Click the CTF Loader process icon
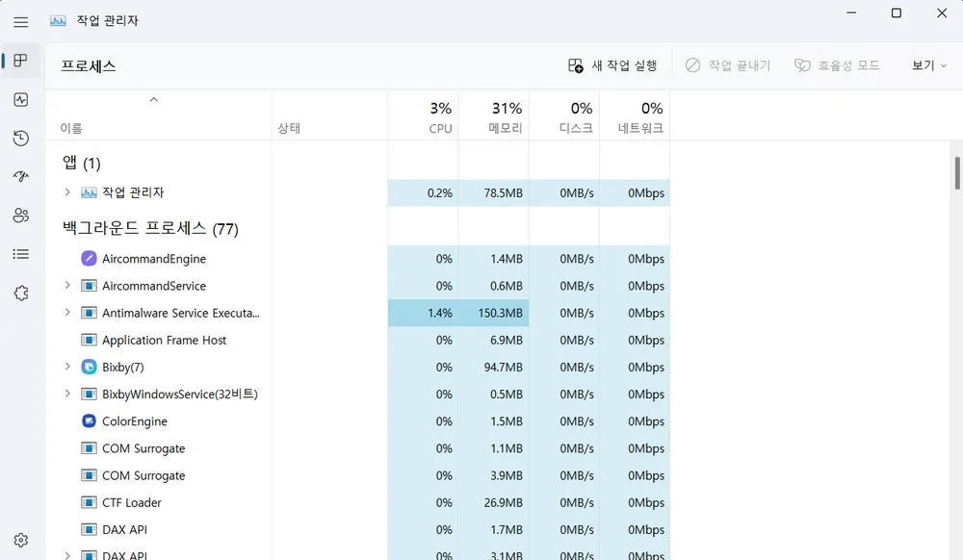 89,502
